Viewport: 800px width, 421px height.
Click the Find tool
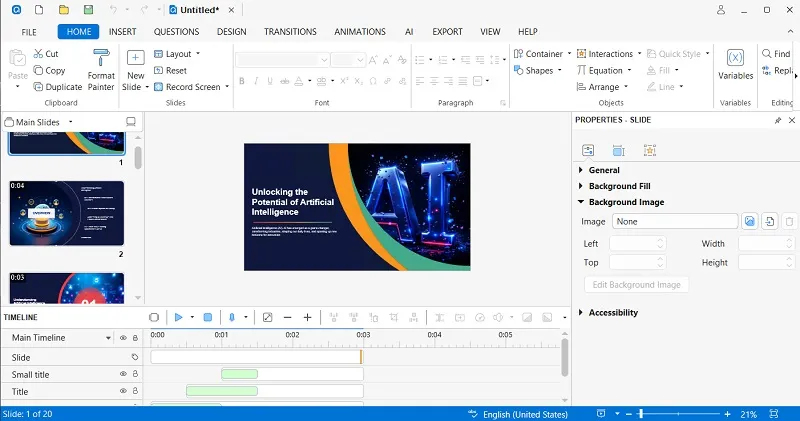[x=776, y=54]
